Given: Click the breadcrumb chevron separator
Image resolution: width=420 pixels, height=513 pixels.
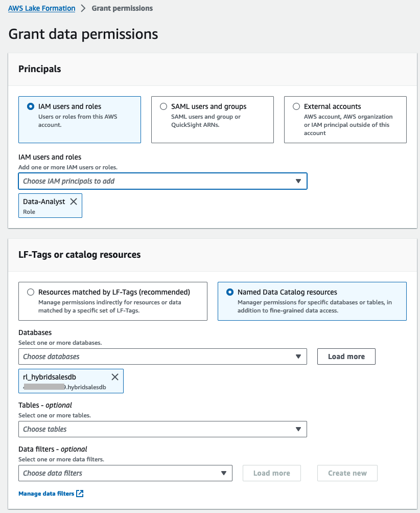Looking at the screenshot, I should [83, 9].
